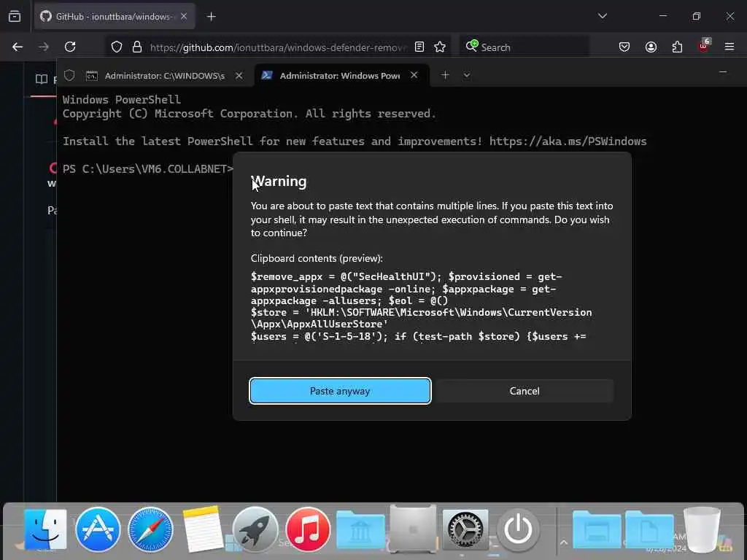Open the documents folder in dock

649,529
